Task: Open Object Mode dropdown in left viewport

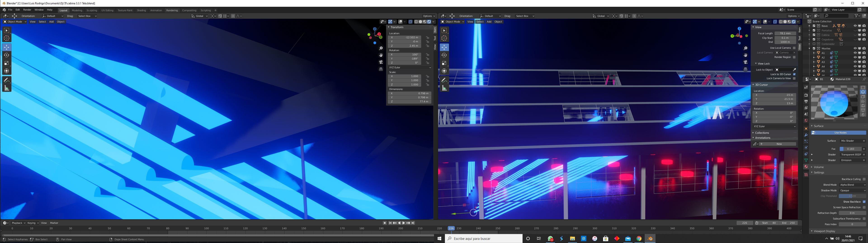Action: click(15, 21)
